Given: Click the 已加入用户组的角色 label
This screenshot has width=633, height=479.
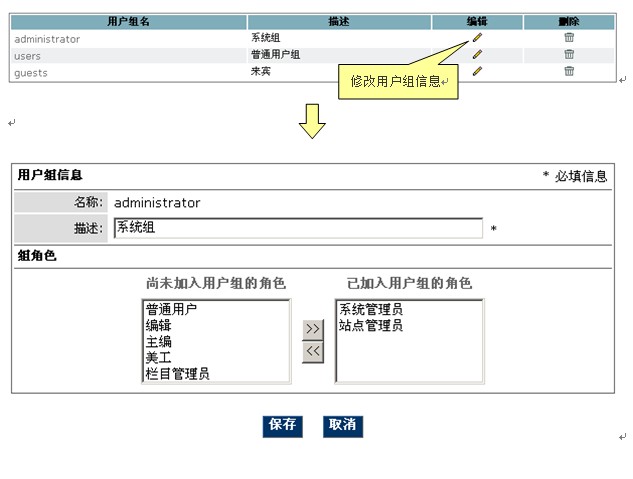Looking at the screenshot, I should tap(409, 283).
